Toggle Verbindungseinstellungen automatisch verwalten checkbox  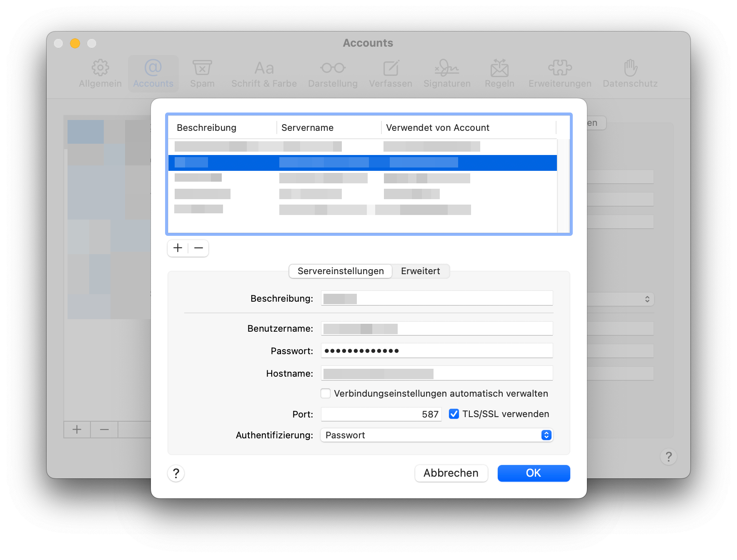pos(326,393)
